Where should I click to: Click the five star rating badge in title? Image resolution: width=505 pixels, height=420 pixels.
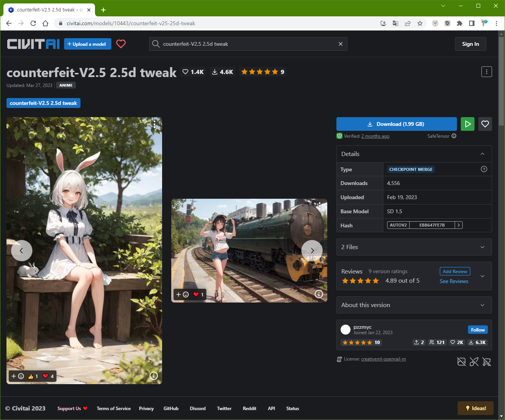click(263, 72)
